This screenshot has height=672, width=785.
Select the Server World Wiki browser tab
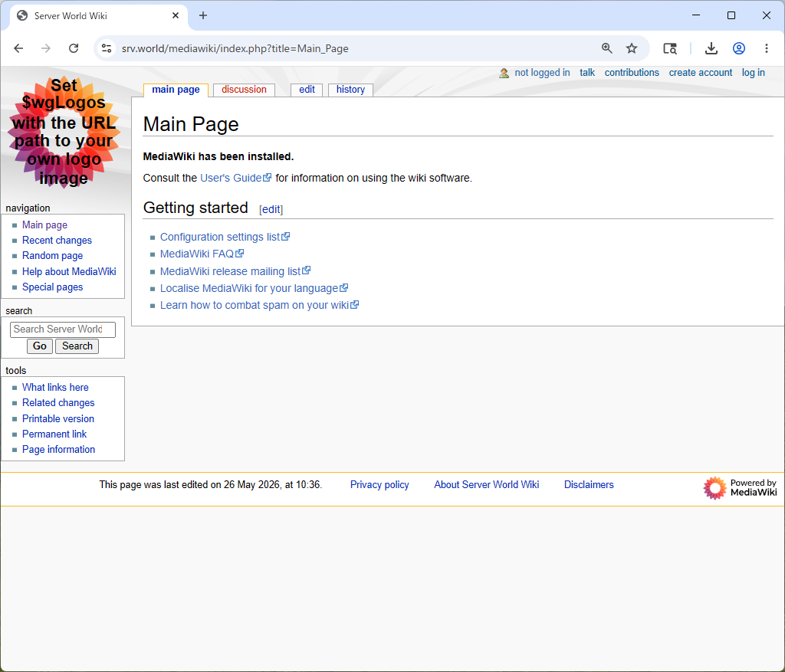coord(99,16)
